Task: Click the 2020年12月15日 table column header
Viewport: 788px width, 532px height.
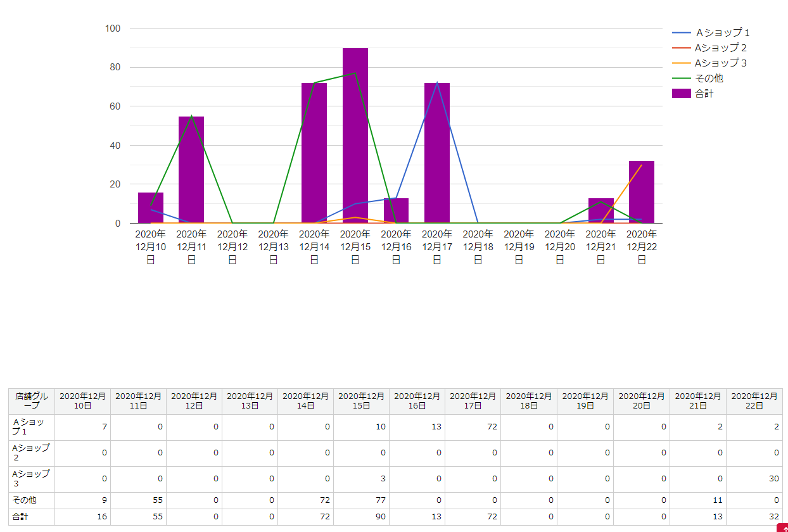Action: 362,401
